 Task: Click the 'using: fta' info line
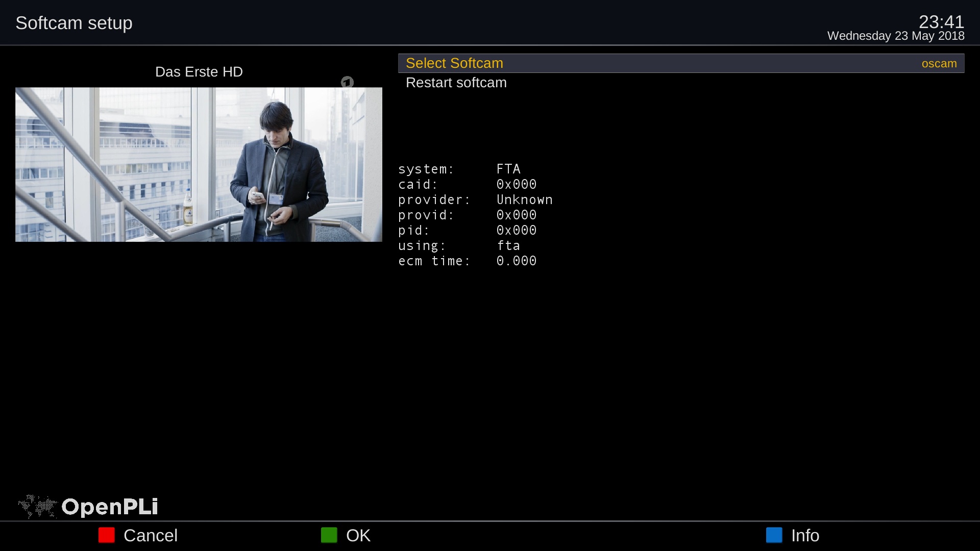click(x=459, y=245)
